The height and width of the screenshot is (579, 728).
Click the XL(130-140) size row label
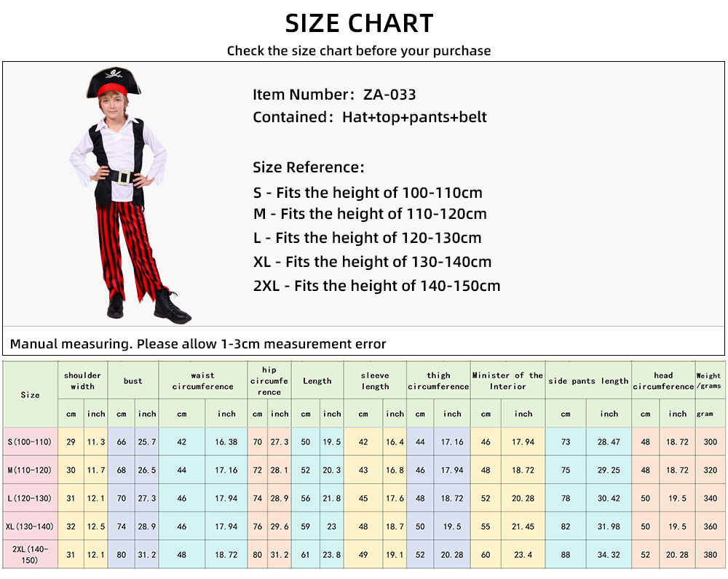pos(30,527)
